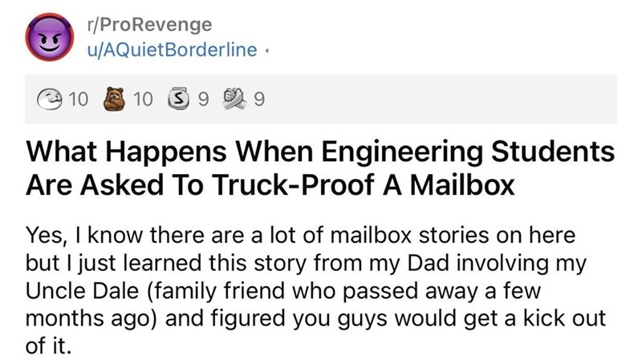Image resolution: width=642 pixels, height=364 pixels.
Task: Select the brown bear award icon
Action: [114, 99]
